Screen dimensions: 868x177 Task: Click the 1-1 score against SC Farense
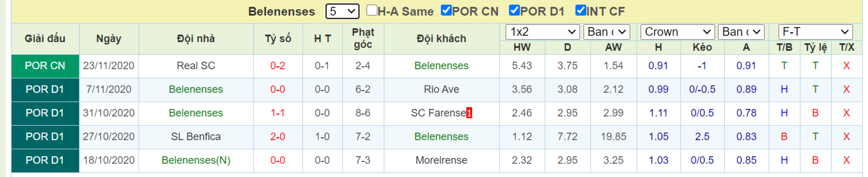tap(278, 113)
